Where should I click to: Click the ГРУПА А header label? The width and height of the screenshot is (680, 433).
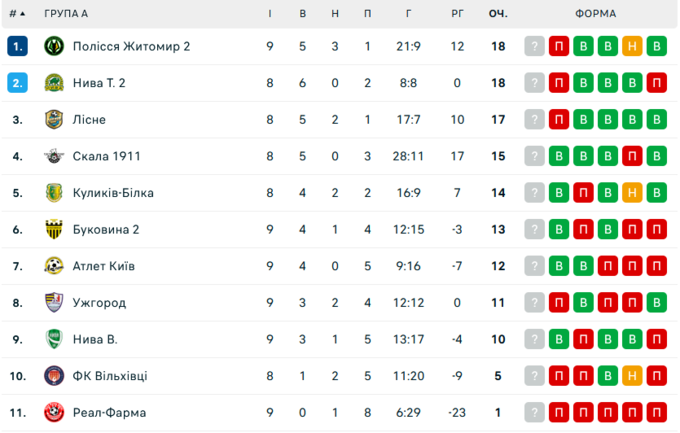pyautogui.click(x=66, y=14)
